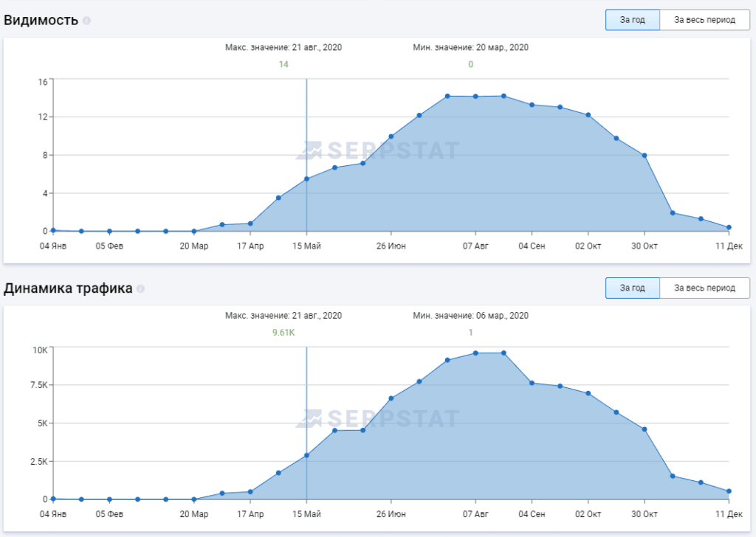Click 'Макс. значение: 21 авг., 2020' in Динамика трафика

point(283,316)
